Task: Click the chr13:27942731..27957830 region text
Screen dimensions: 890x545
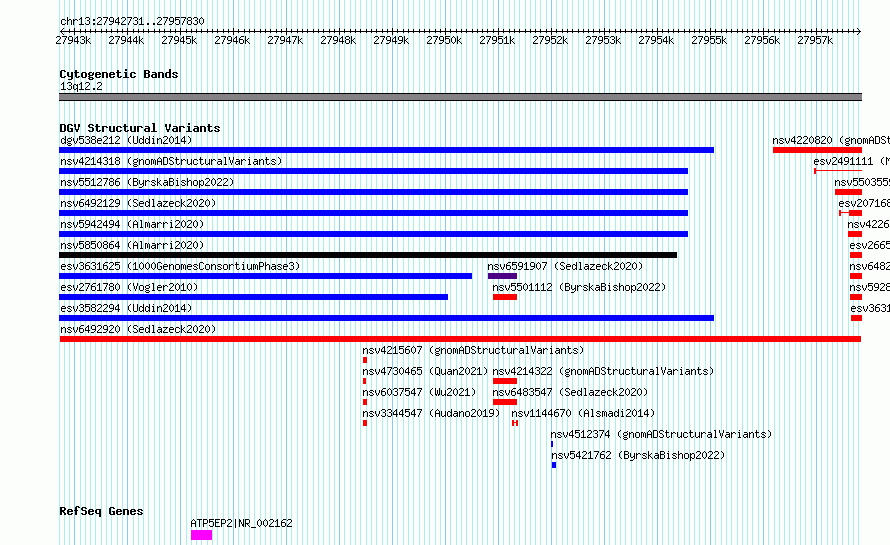Action: point(132,21)
